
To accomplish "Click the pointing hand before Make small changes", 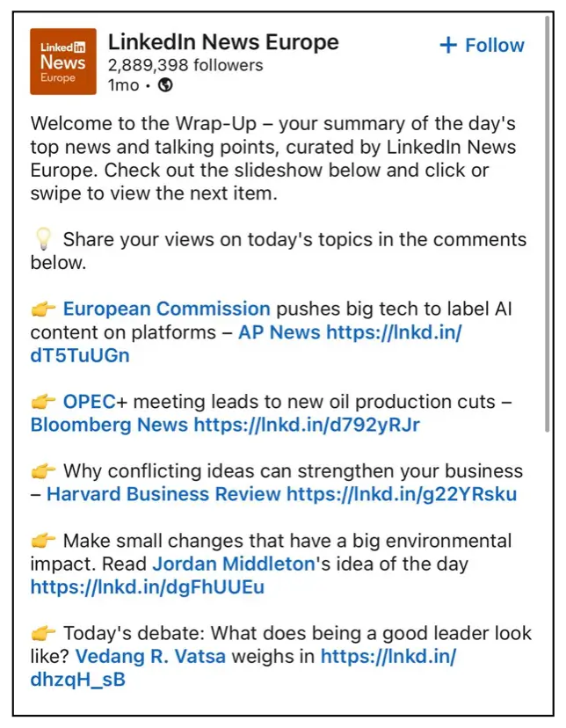I will (43, 541).
